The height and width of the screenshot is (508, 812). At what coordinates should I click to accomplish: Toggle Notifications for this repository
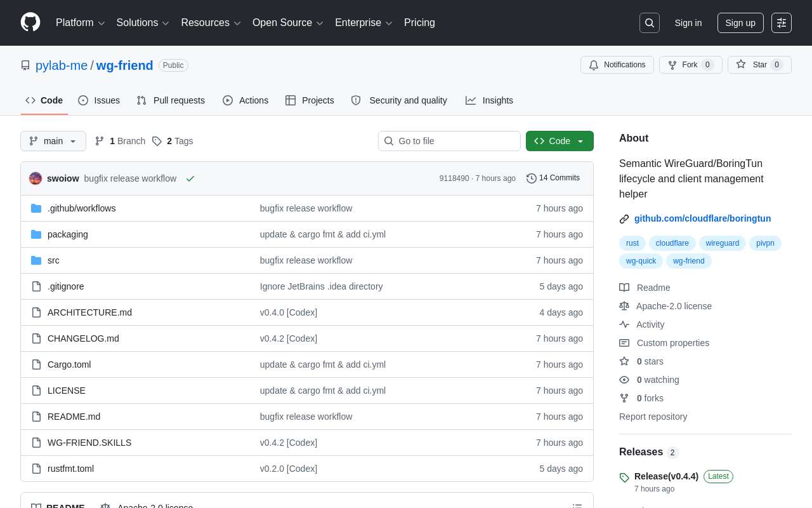point(617,65)
